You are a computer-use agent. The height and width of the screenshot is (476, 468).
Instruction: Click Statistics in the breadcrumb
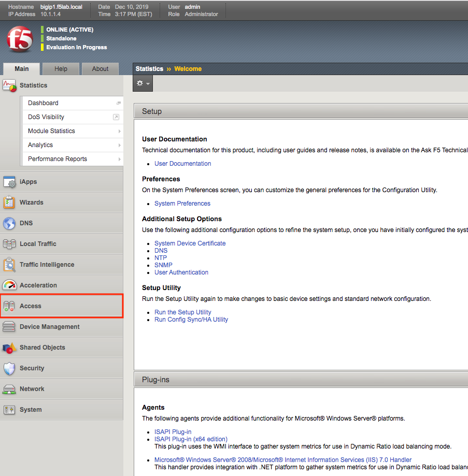coord(149,69)
